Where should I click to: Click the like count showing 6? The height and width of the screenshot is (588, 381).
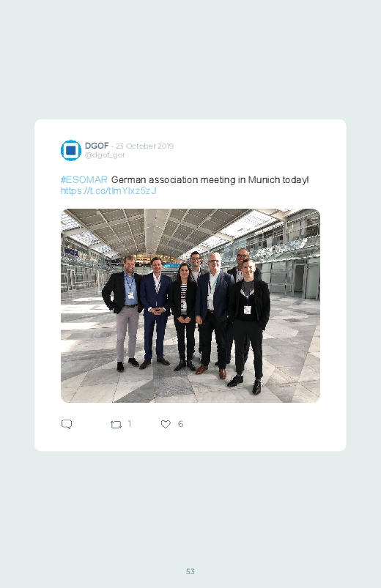click(x=180, y=424)
